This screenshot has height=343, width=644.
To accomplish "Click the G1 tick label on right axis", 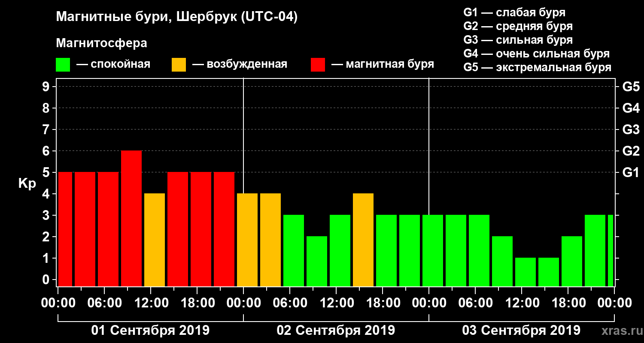I will 631,173.
